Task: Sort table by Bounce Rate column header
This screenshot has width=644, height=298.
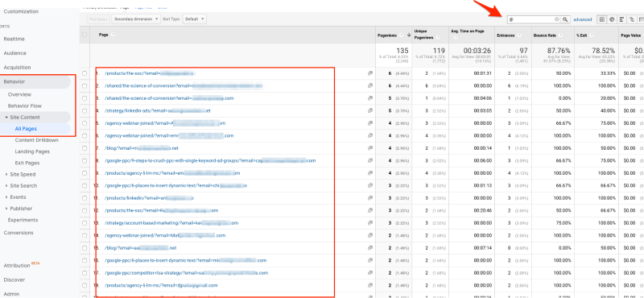Action: point(546,35)
